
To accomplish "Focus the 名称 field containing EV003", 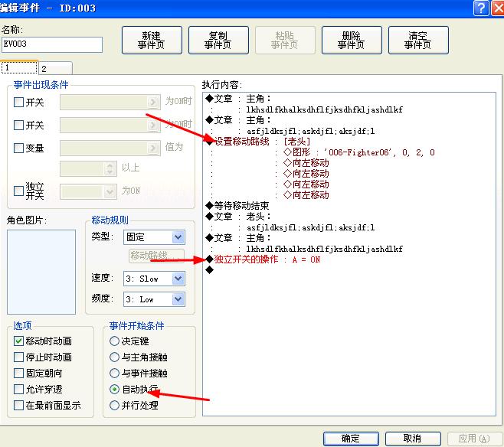I will pyautogui.click(x=52, y=44).
